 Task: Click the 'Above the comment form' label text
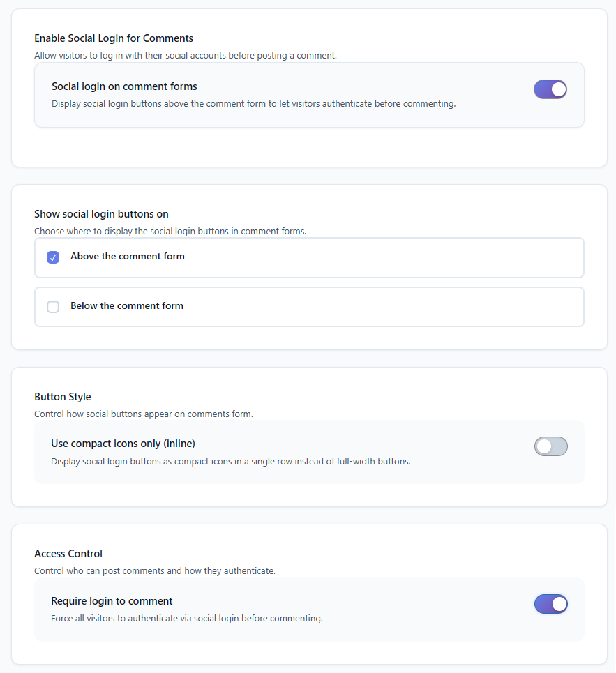128,257
